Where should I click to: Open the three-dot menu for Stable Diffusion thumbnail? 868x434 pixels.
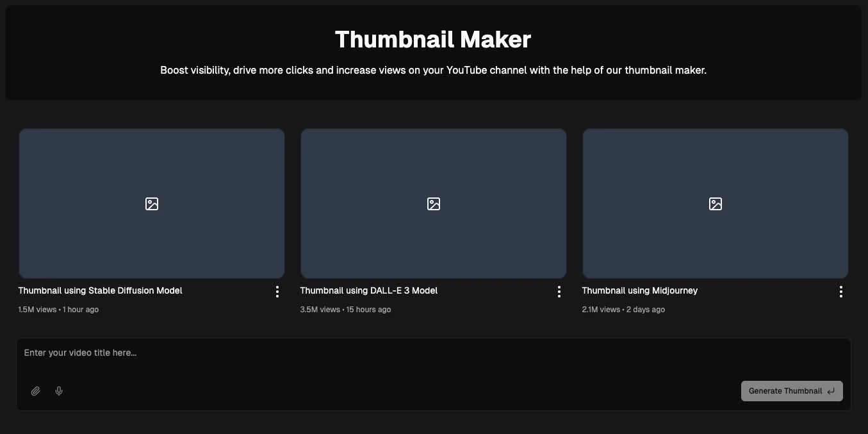tap(277, 291)
